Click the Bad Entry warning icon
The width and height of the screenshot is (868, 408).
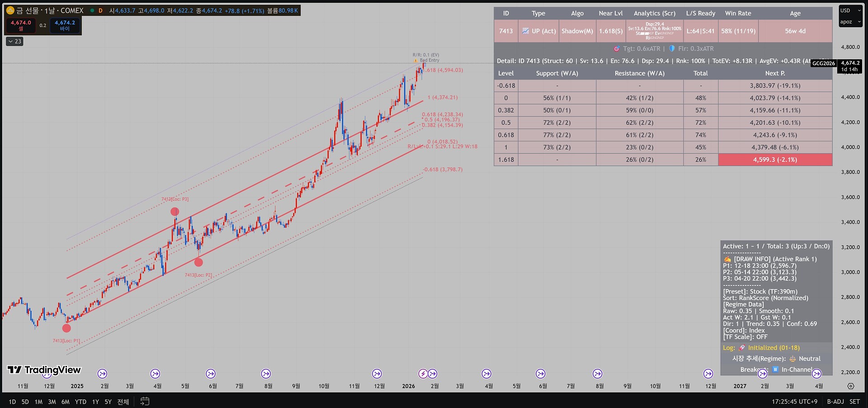point(415,61)
